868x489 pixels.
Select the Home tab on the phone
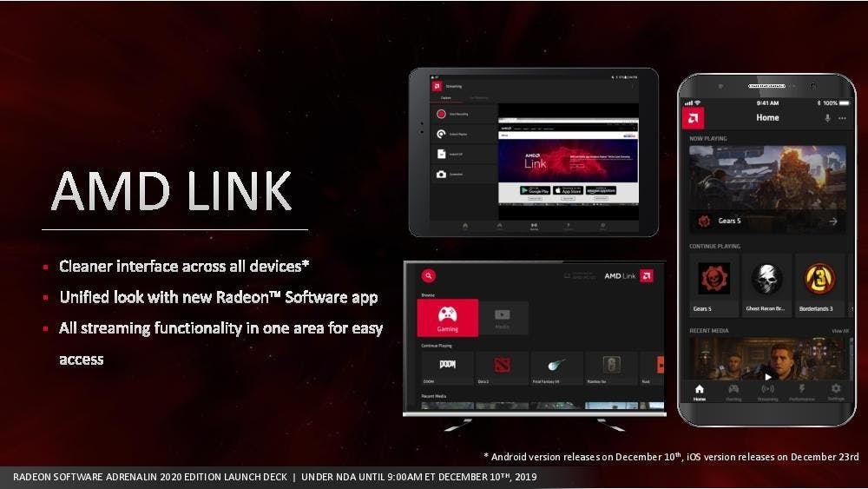coord(699,392)
